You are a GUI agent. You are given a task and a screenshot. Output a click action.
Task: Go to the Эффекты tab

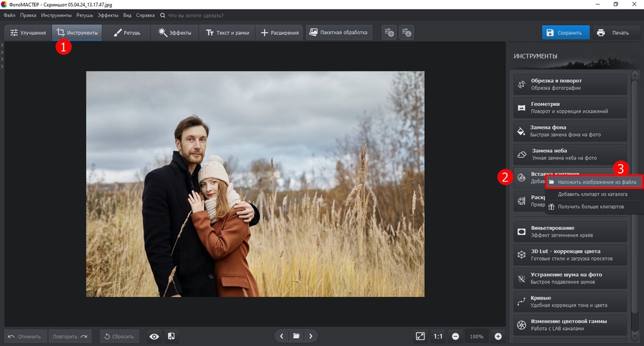175,33
